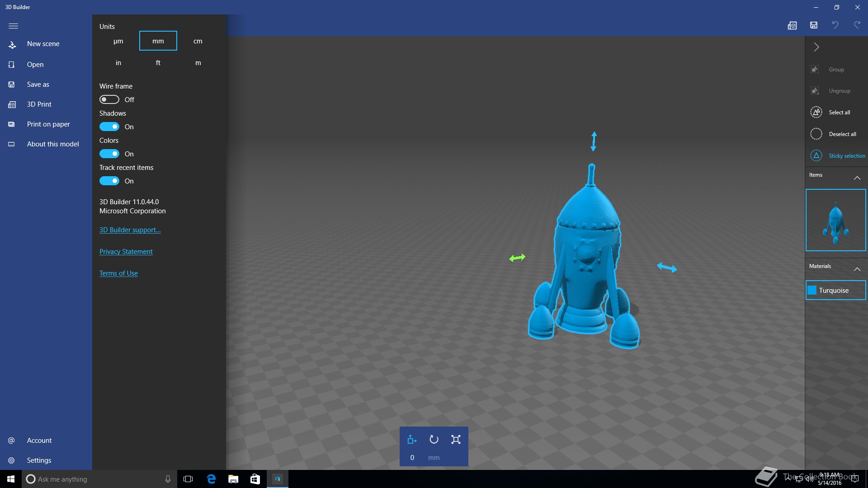Open Task View on taskbar
The image size is (868, 488).
(188, 479)
